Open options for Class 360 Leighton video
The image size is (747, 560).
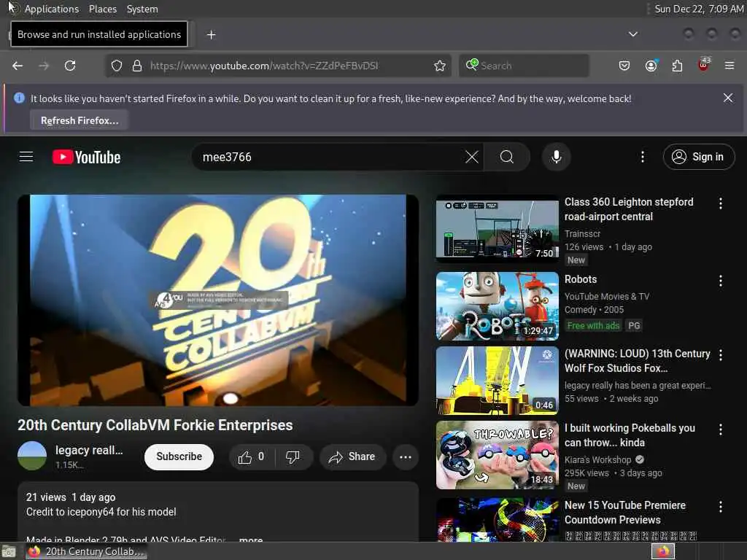pos(721,204)
